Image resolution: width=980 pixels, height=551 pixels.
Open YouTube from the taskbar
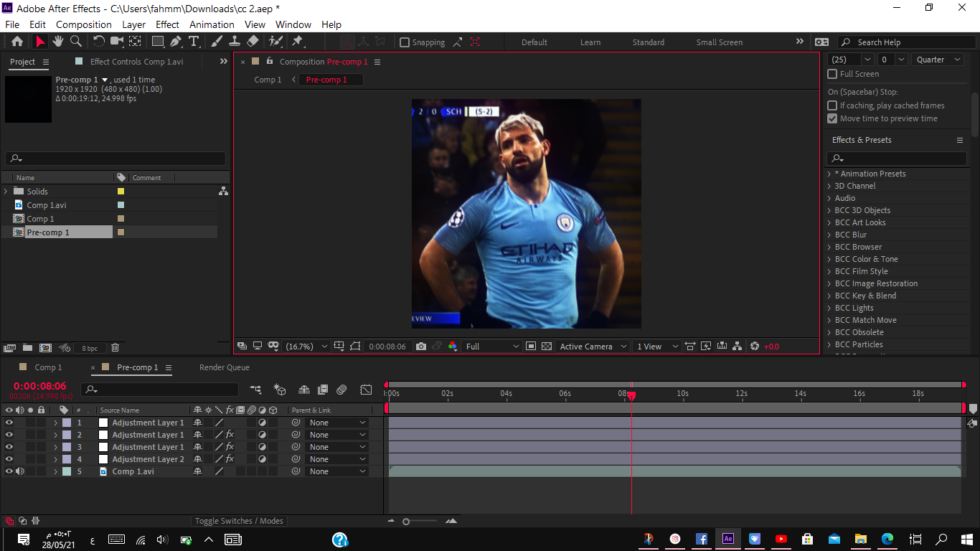(x=781, y=539)
